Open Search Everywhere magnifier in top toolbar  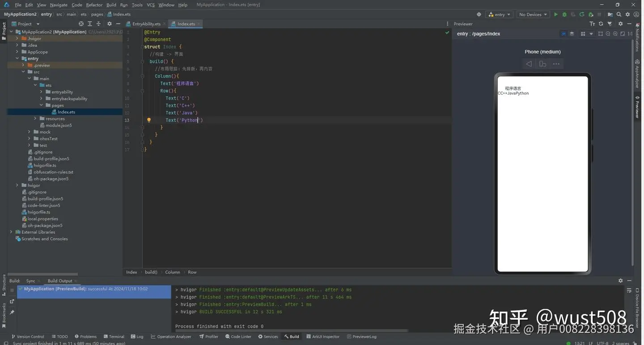pos(619,14)
